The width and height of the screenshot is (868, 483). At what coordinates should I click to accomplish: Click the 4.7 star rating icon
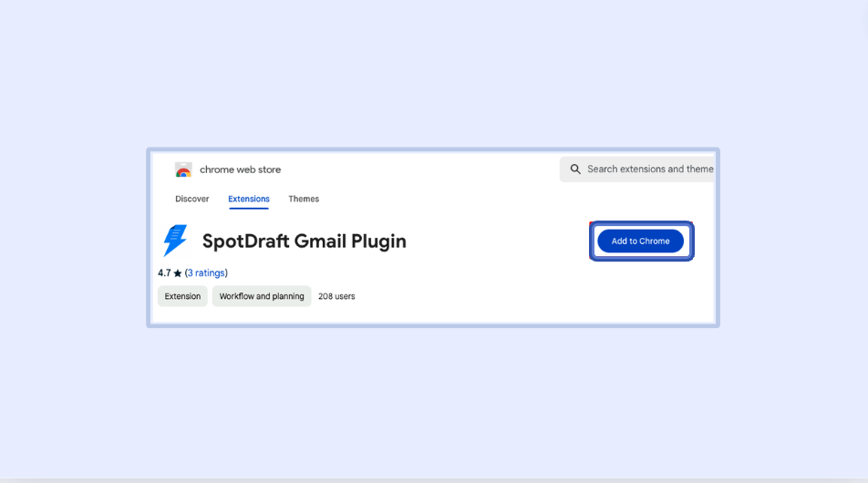pyautogui.click(x=178, y=273)
